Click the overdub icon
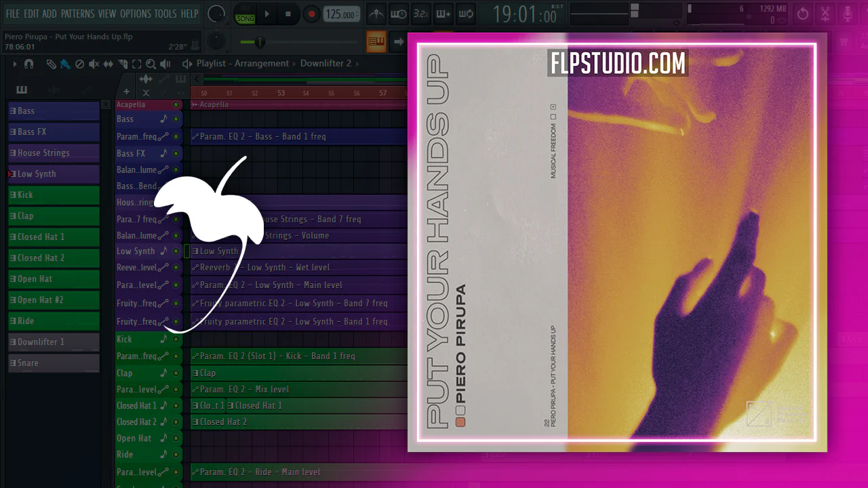868x488 pixels. click(x=443, y=14)
